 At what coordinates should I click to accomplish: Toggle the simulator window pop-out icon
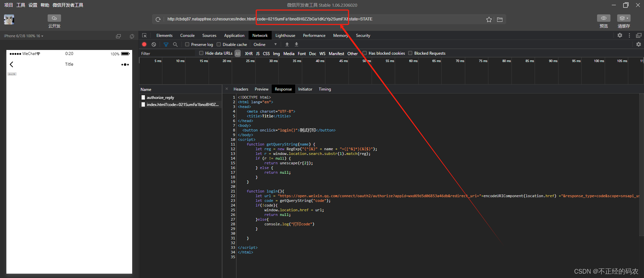118,36
